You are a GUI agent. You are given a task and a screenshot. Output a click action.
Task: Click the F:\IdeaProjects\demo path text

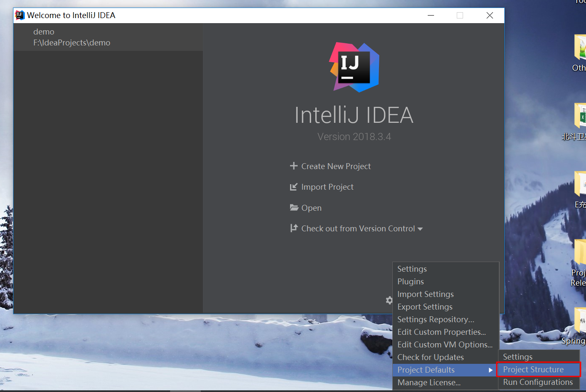coord(72,42)
